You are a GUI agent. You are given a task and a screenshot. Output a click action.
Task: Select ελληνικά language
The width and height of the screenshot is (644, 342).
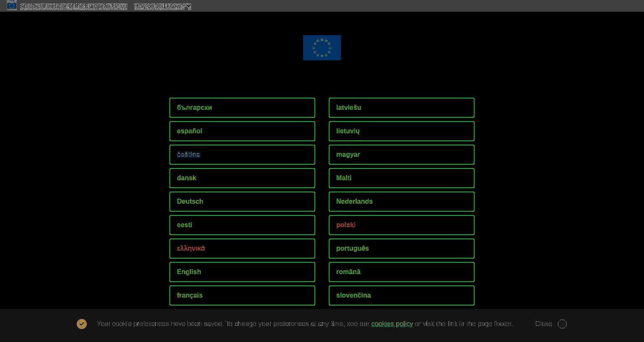tap(242, 249)
